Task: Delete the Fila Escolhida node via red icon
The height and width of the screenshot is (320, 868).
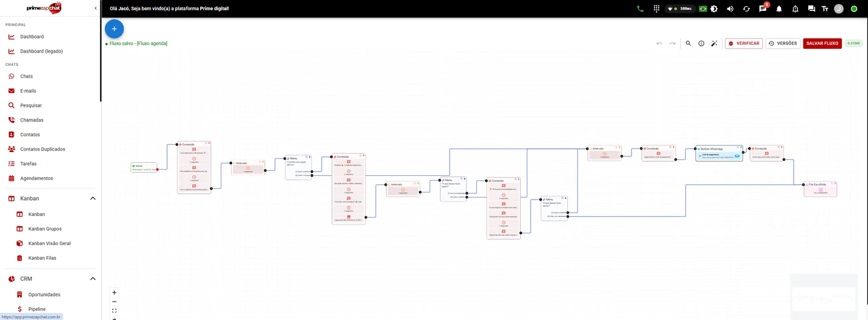Action: 835,183
